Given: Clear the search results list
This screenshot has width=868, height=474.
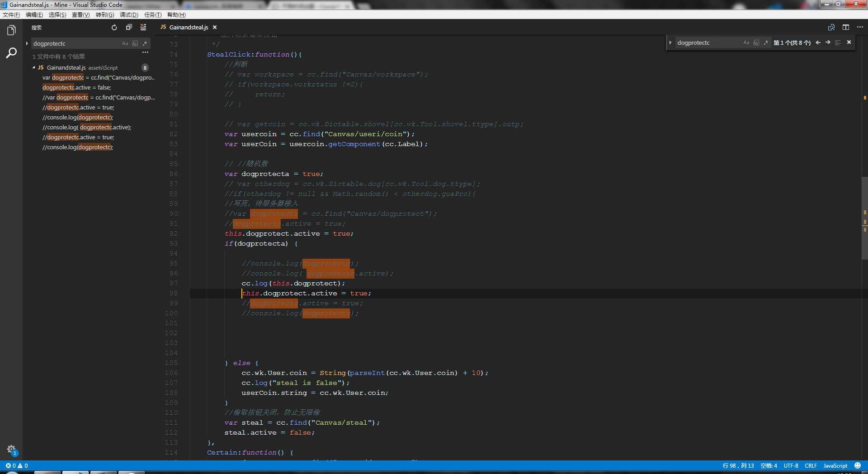Looking at the screenshot, I should pos(143,28).
